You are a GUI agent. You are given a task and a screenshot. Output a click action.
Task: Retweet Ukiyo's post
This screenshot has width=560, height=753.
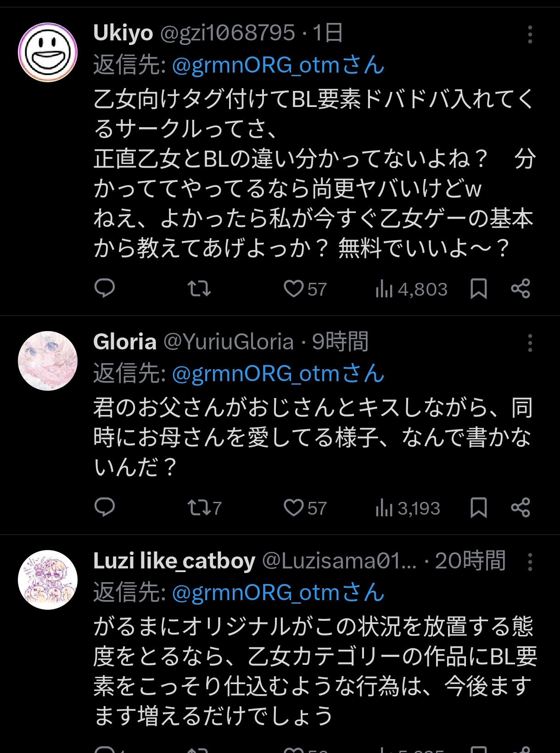(199, 288)
